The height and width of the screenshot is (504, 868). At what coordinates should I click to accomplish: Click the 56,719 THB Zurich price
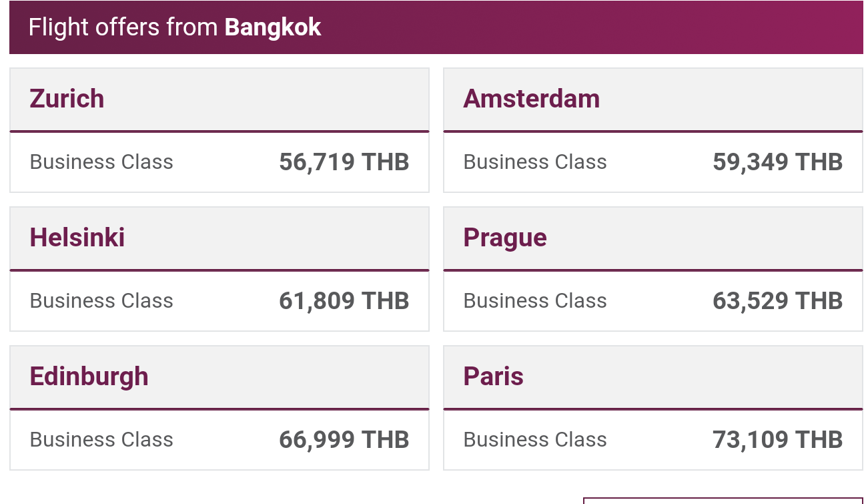pos(344,162)
